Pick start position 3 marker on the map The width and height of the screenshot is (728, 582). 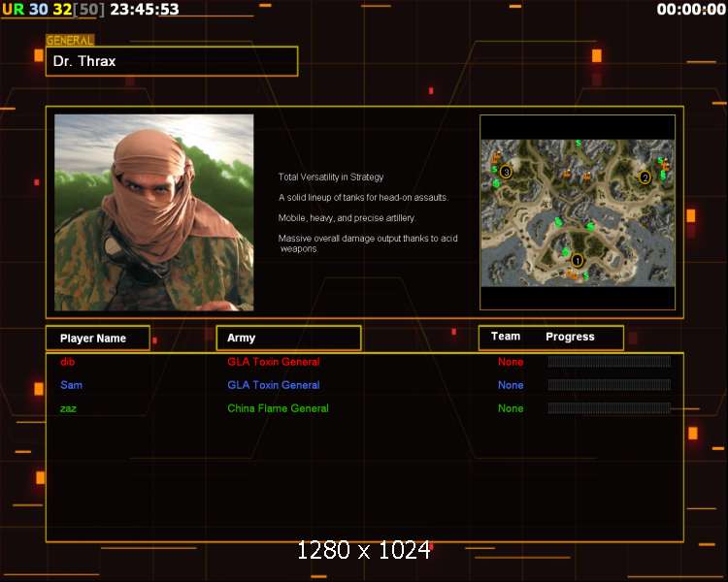(x=506, y=172)
